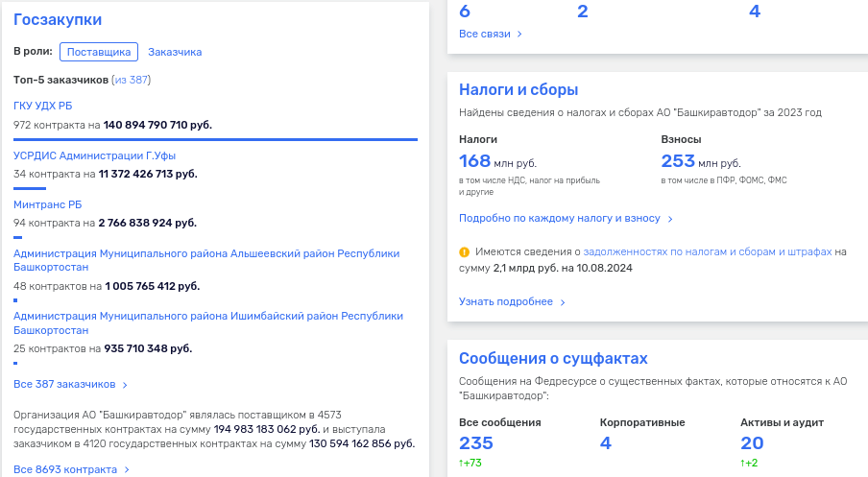This screenshot has height=477, width=868.
Task: Click the Минтранс РБ contracts share bar
Action: (17, 237)
